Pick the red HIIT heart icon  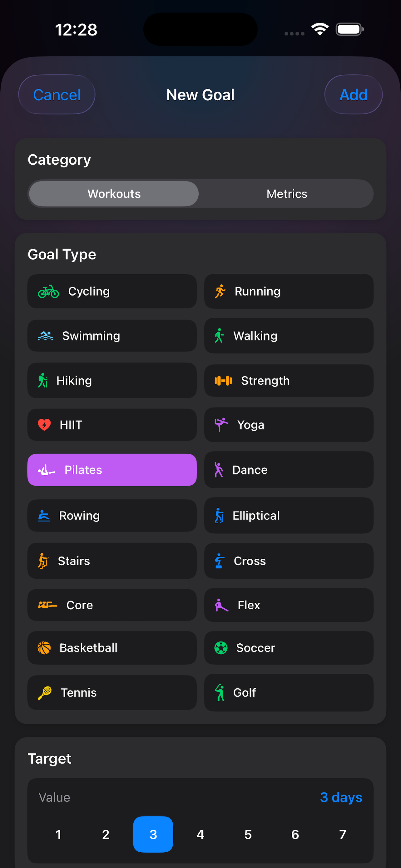[x=44, y=425]
